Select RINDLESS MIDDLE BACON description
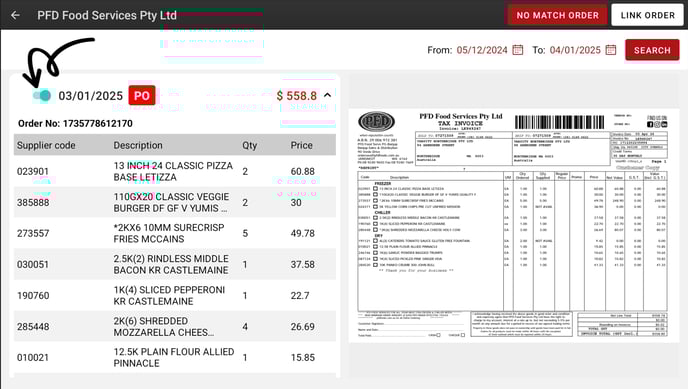Image resolution: width=688 pixels, height=389 pixels. [x=171, y=264]
